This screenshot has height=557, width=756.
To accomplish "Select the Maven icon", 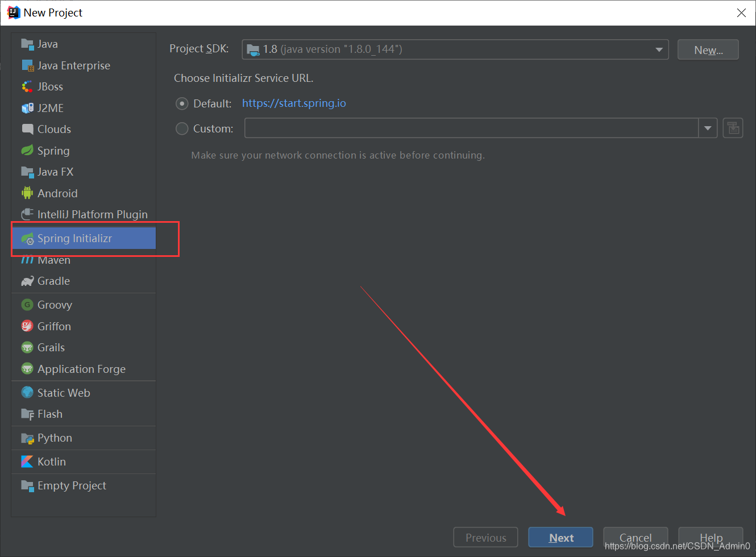I will click(x=27, y=260).
